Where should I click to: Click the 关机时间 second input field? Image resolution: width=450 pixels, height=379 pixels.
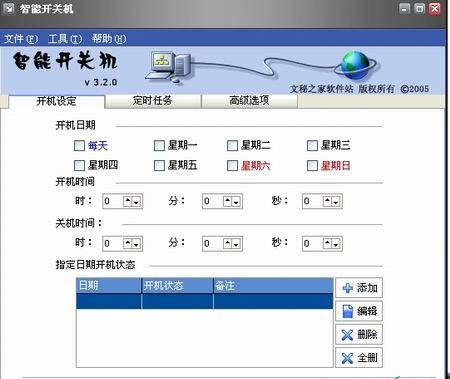tap(313, 243)
